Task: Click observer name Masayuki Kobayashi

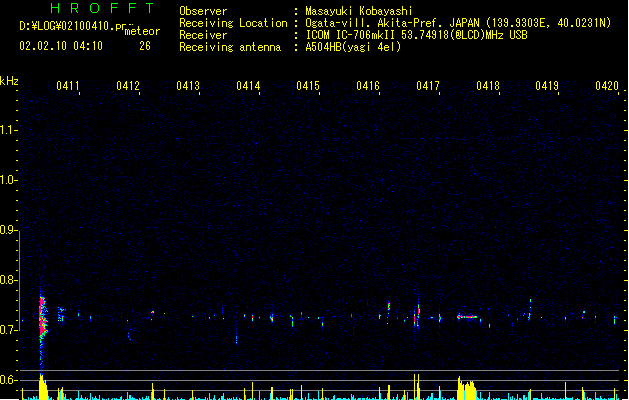Action: point(359,11)
